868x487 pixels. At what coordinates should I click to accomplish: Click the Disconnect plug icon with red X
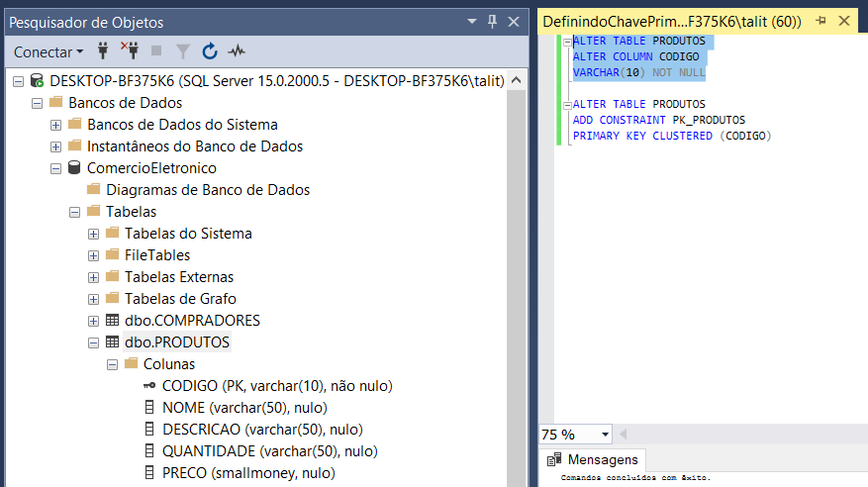(130, 50)
